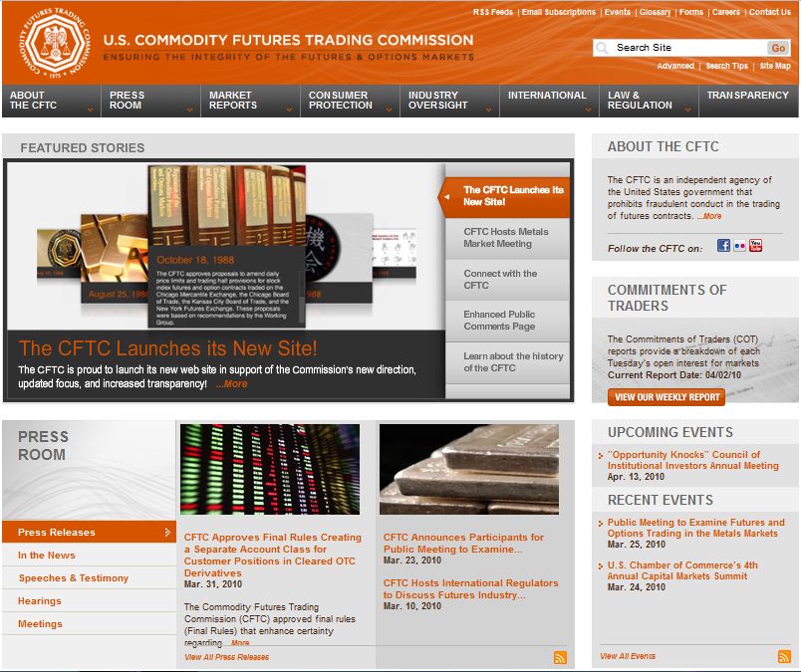
Task: Expand the Market Reports dropdown menu
Action: pos(249,101)
